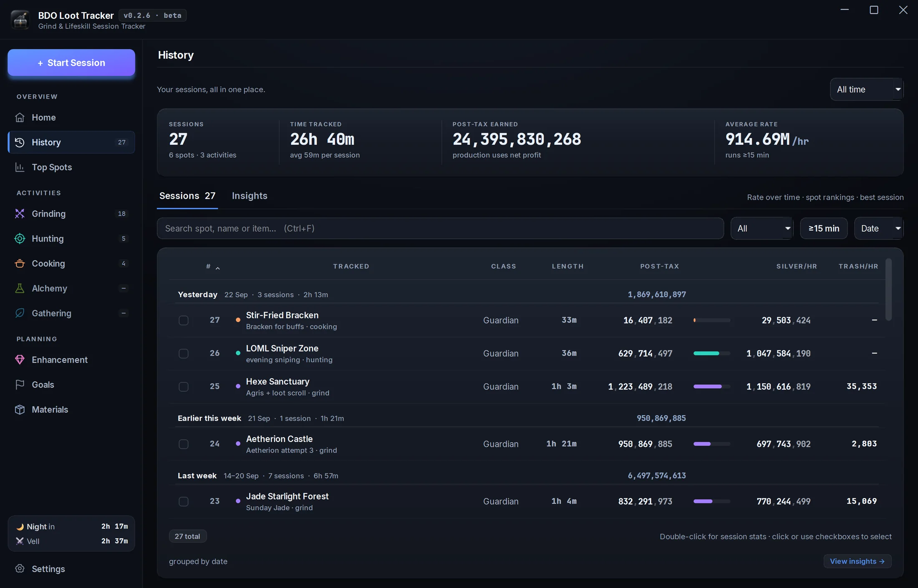
Task: Switch to the Insights tab
Action: 250,196
